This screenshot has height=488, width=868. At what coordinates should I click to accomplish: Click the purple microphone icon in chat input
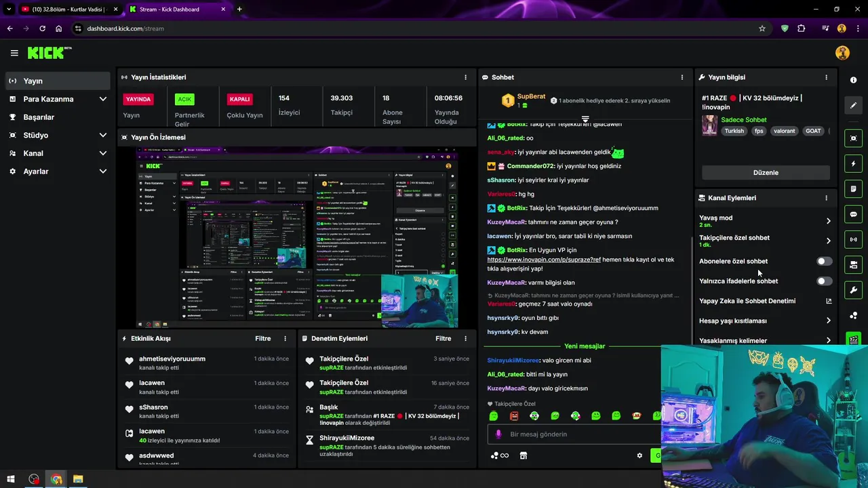[x=498, y=434]
